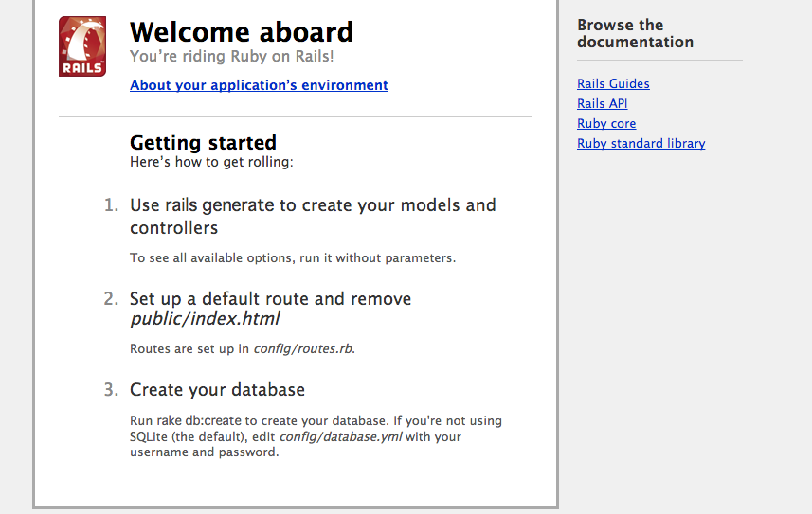Image resolution: width=812 pixels, height=514 pixels.
Task: Click the Getting started heading
Action: [203, 142]
